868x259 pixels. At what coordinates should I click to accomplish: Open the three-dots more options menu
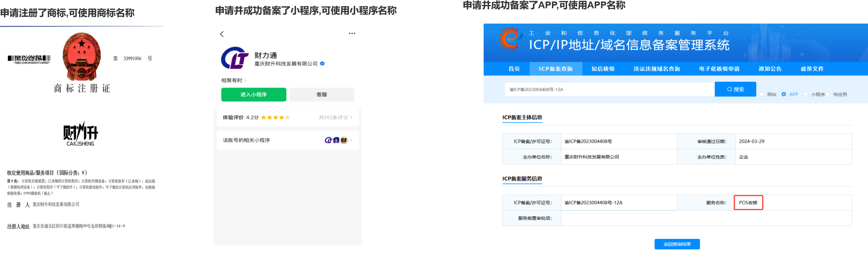tap(352, 33)
